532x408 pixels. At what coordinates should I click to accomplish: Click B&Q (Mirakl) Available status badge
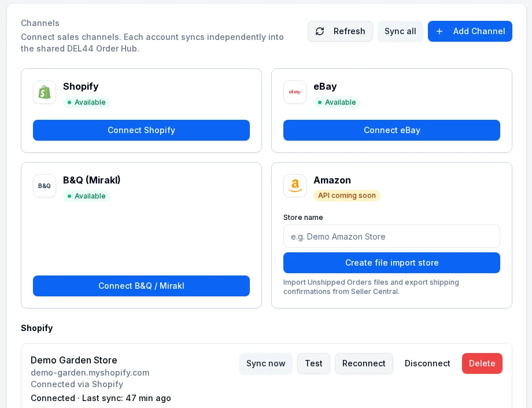[x=87, y=196]
